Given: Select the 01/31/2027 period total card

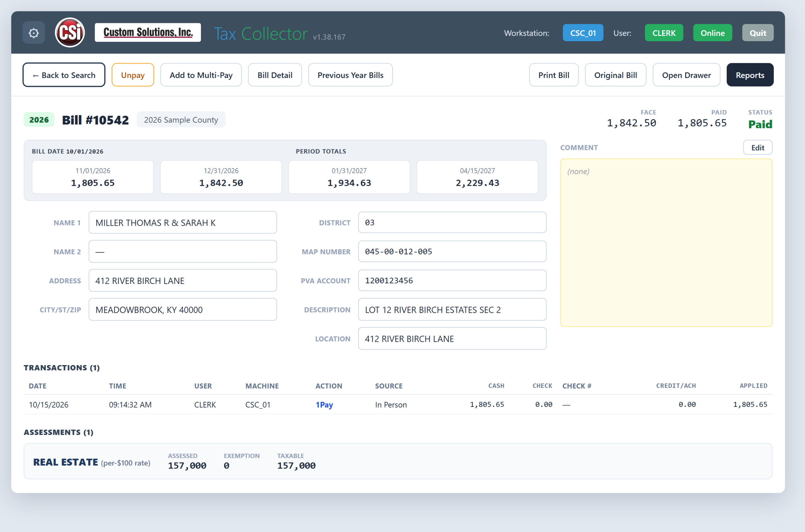Looking at the screenshot, I should point(349,177).
